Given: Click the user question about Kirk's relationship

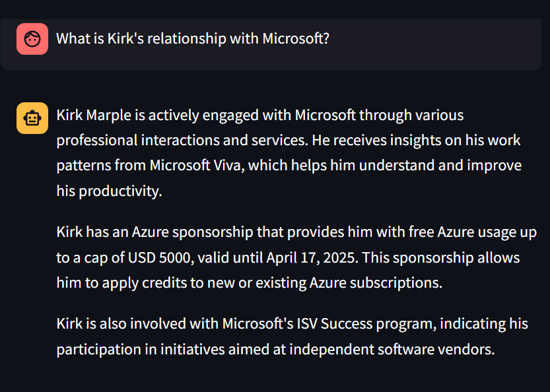Looking at the screenshot, I should [x=192, y=38].
